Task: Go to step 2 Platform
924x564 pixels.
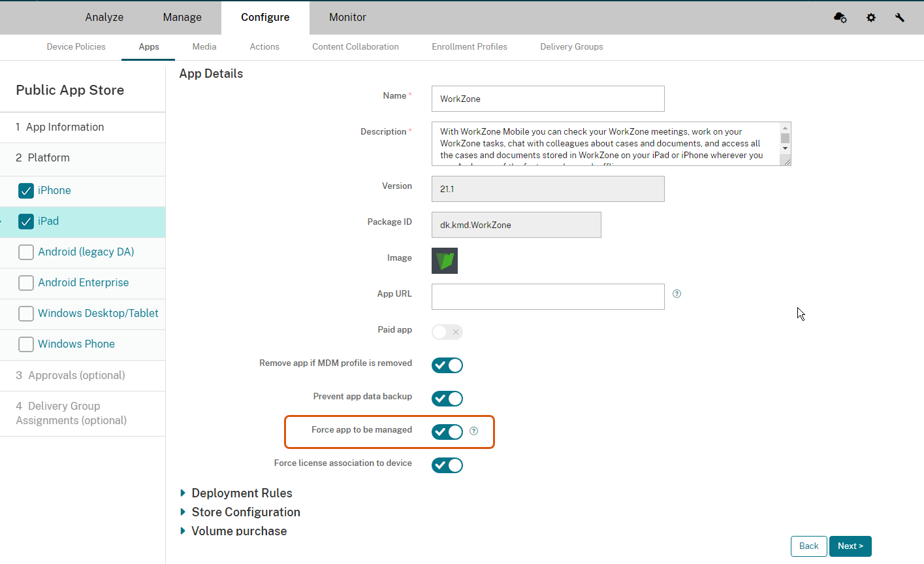Action: (82, 158)
